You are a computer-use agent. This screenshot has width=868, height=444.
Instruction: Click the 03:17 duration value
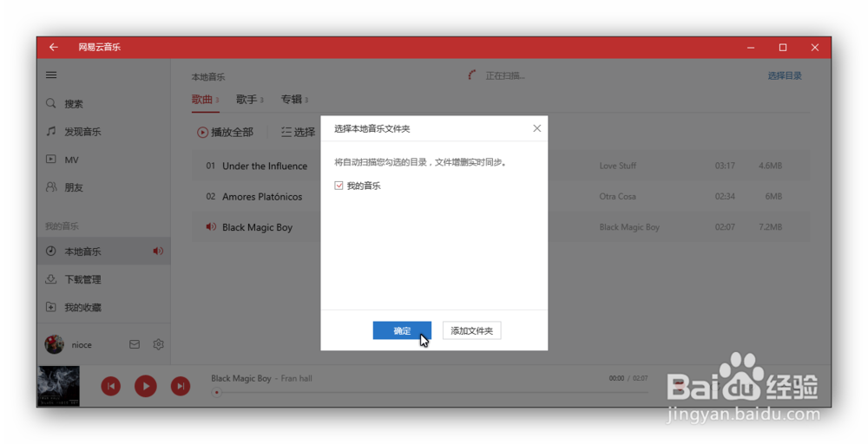click(725, 166)
